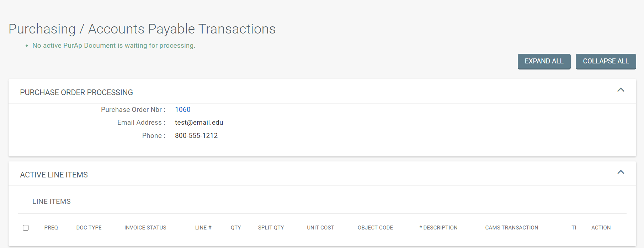Click the PREQ column header
644x248 pixels.
pyautogui.click(x=51, y=228)
